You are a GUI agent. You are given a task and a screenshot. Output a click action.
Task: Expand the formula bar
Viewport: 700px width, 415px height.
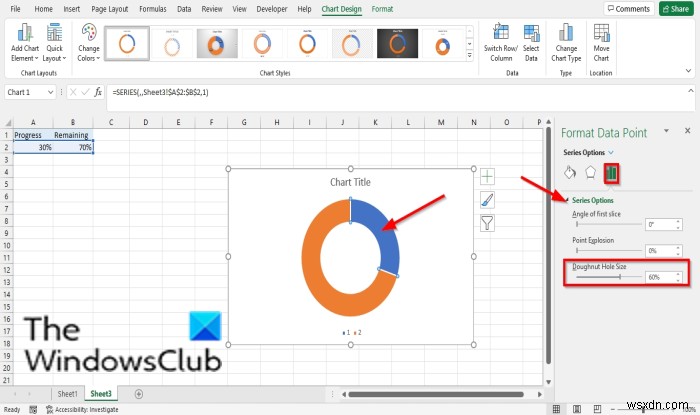[x=691, y=91]
